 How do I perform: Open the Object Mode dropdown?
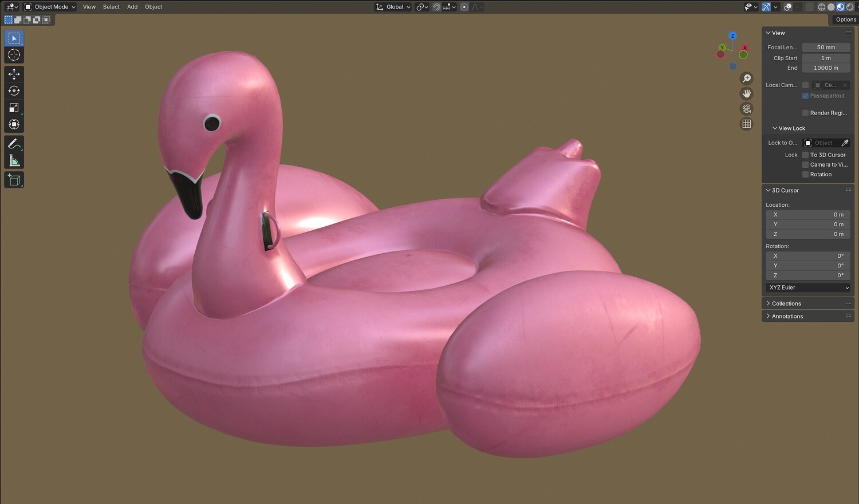pos(50,7)
